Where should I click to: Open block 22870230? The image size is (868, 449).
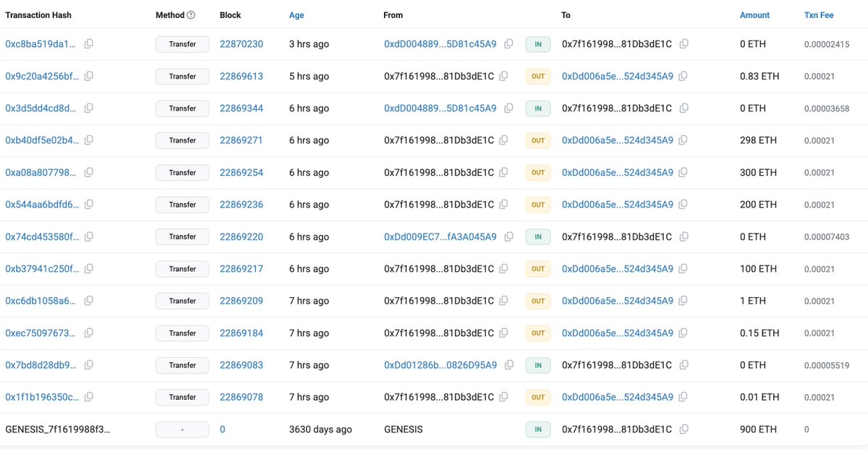(242, 44)
